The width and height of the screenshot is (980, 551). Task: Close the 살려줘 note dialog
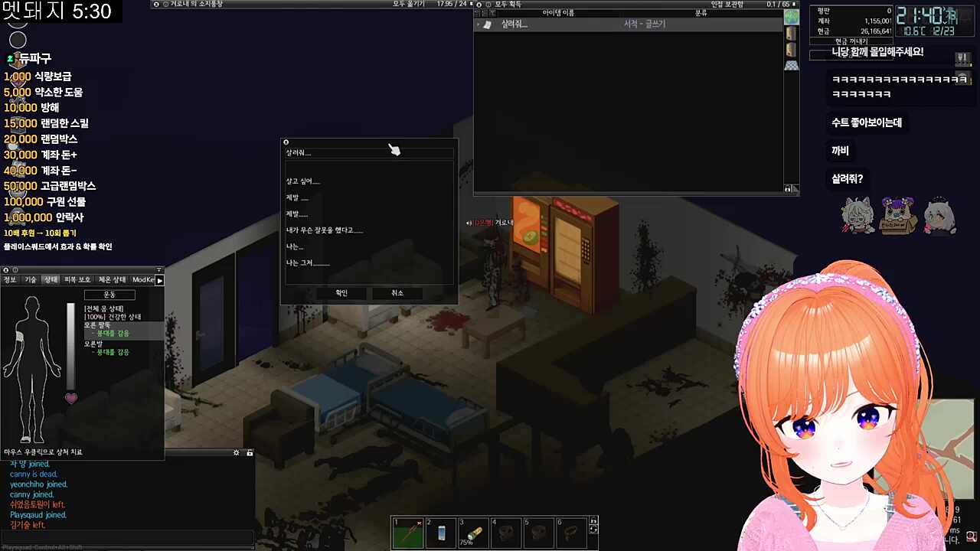pyautogui.click(x=286, y=142)
